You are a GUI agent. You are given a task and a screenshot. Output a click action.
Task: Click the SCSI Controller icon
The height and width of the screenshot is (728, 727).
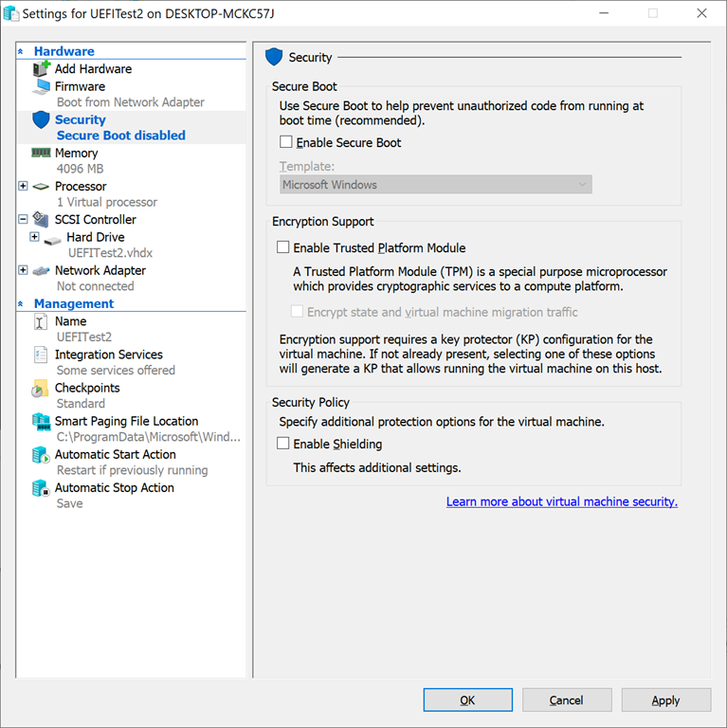click(41, 220)
